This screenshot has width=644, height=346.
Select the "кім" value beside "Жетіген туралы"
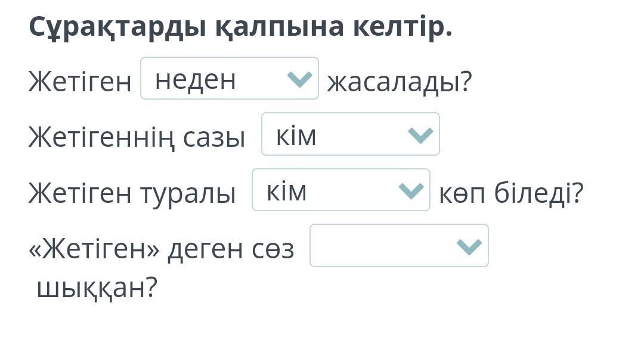pos(286,191)
